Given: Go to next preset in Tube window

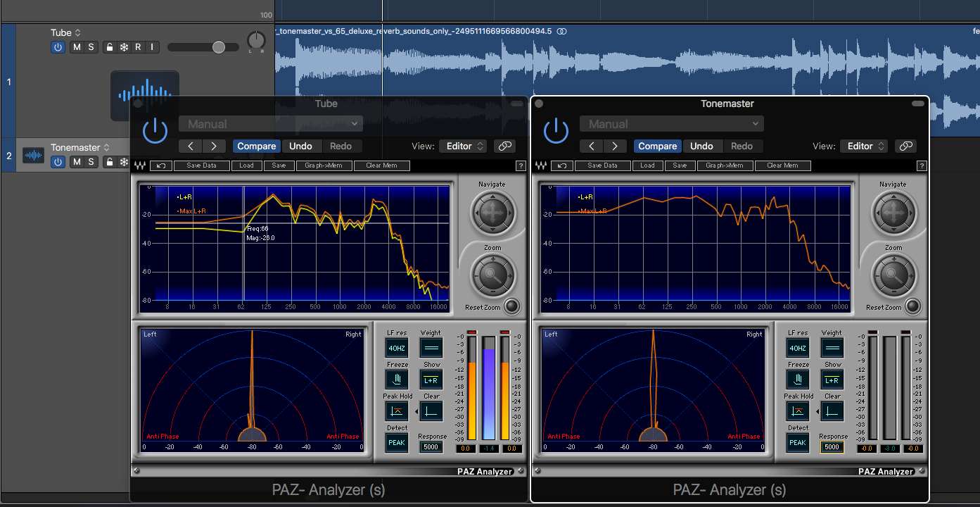Looking at the screenshot, I should (x=213, y=146).
